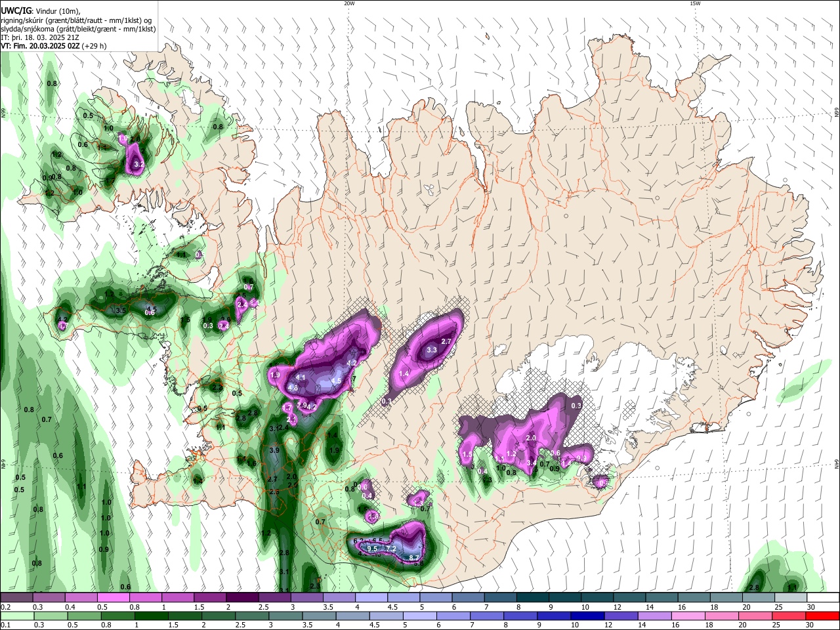
Task: Click the 3.5 value on the western peninsula
Action: [121, 310]
